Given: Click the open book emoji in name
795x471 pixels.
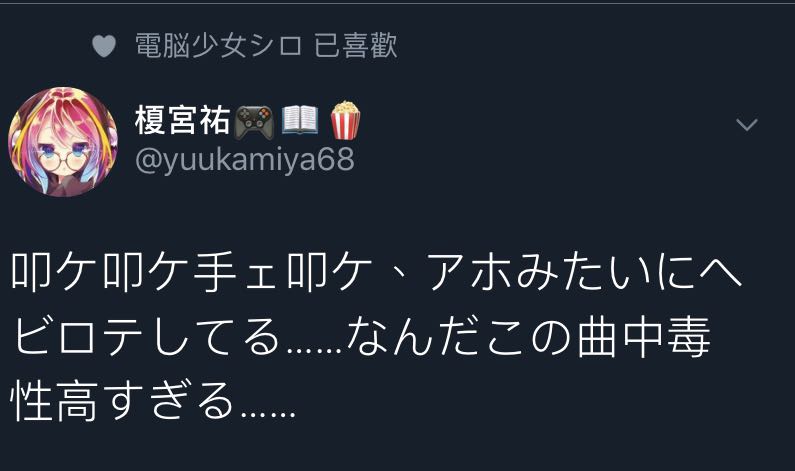Looking at the screenshot, I should click(300, 121).
